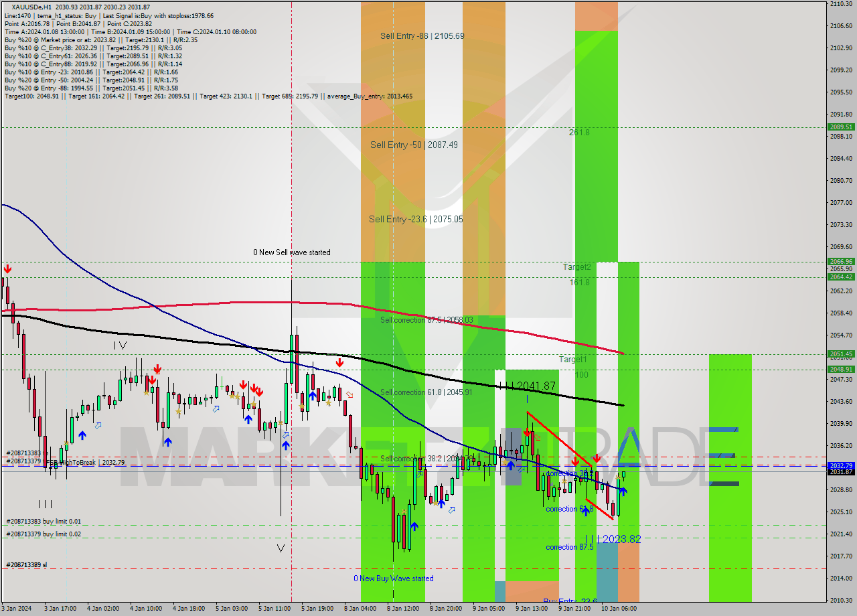Screen dimensions: 857x616
Task: Click the 2064.42 green price tag
Action: point(841,277)
